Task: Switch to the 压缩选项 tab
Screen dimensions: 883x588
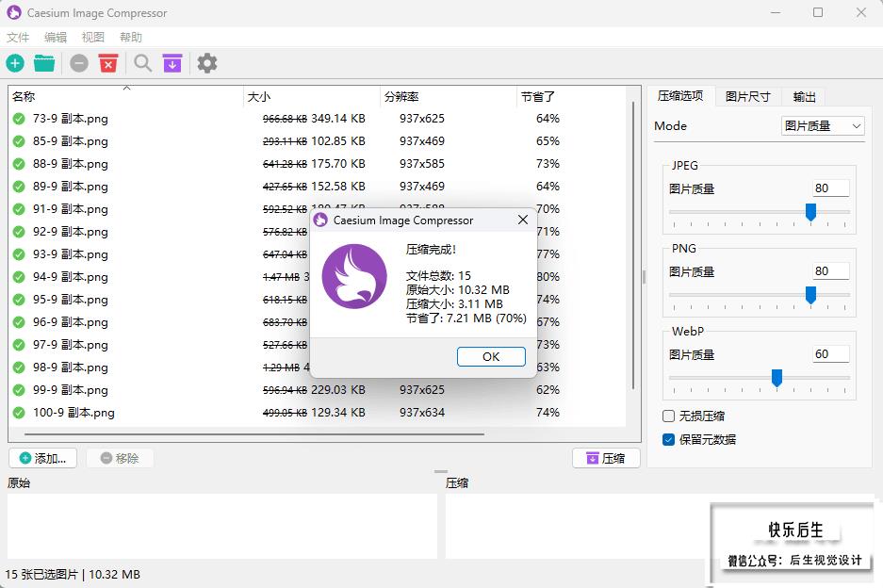Action: (x=680, y=96)
